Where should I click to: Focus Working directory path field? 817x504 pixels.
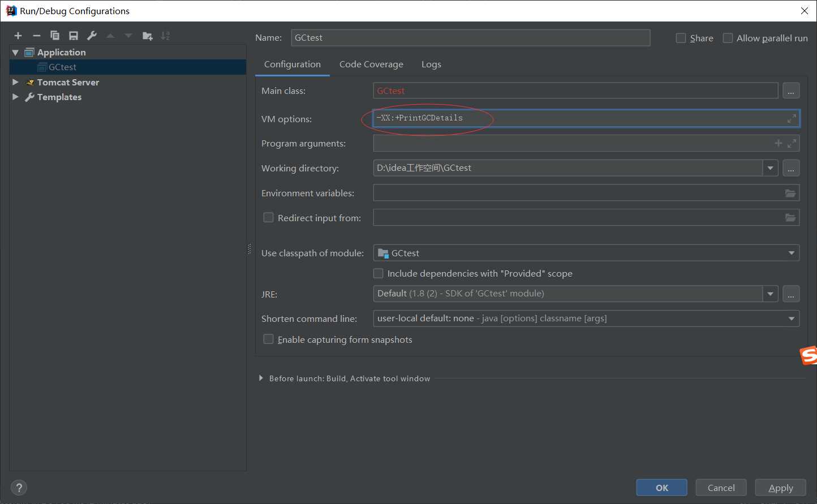[x=568, y=168]
